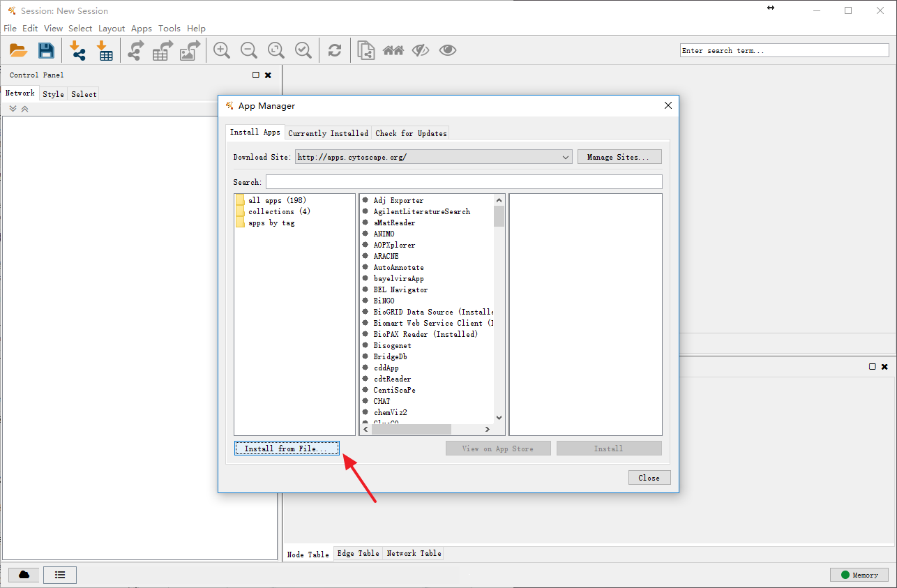
Task: Click the Open Session folder icon
Action: [18, 50]
